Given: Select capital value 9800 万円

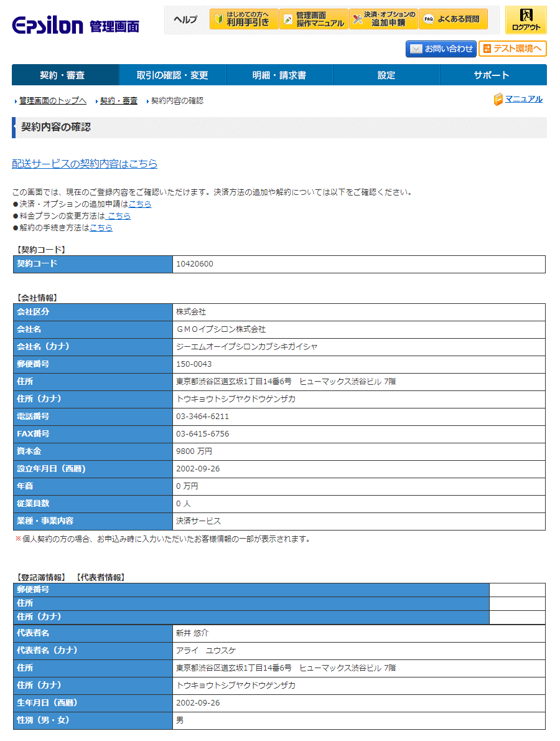Looking at the screenshot, I should click(194, 451).
